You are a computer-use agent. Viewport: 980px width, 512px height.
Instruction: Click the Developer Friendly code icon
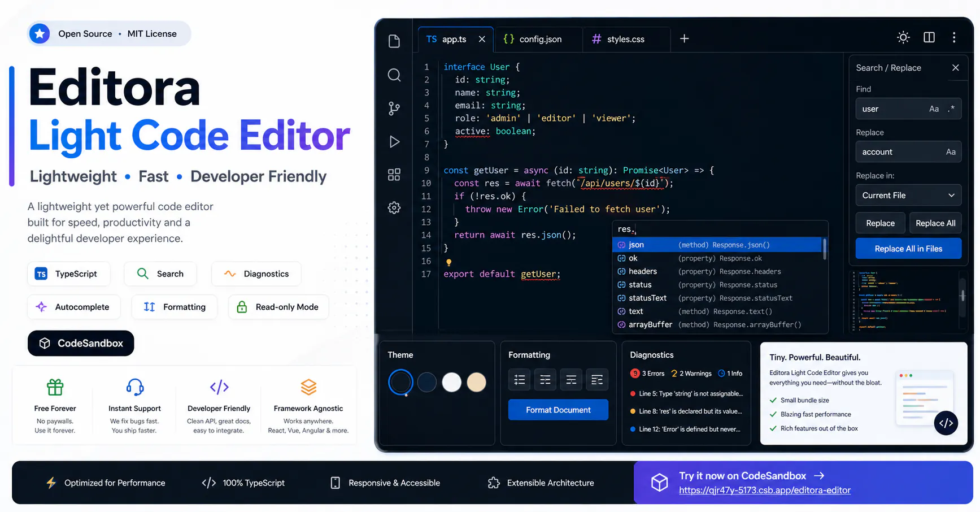coord(219,387)
